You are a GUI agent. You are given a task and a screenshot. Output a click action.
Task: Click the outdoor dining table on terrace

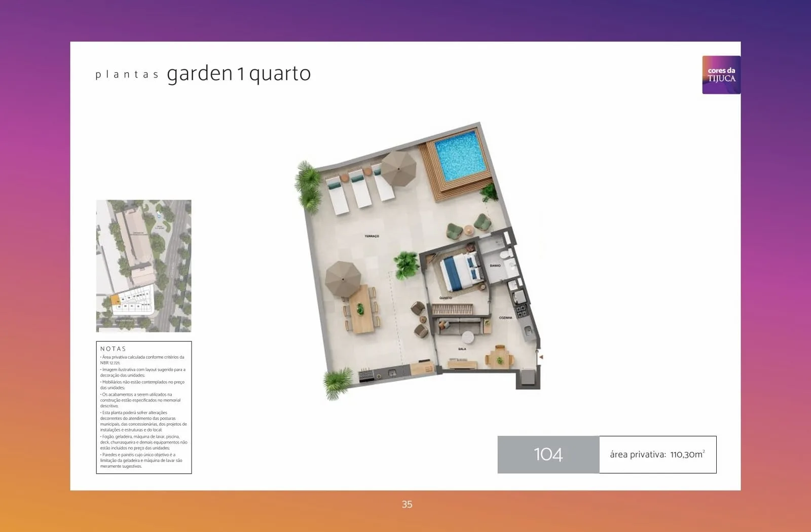361,309
